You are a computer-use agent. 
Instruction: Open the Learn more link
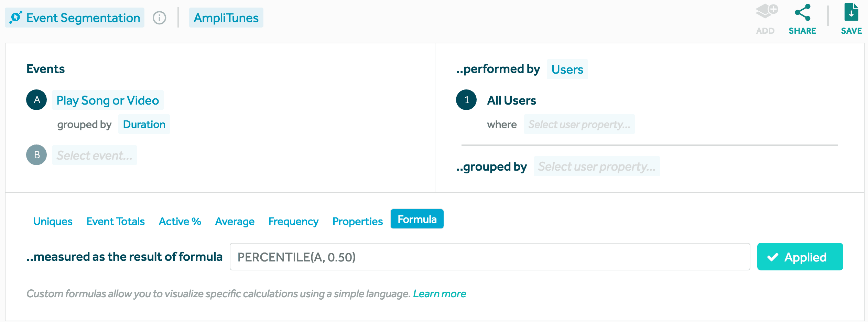pyautogui.click(x=439, y=294)
